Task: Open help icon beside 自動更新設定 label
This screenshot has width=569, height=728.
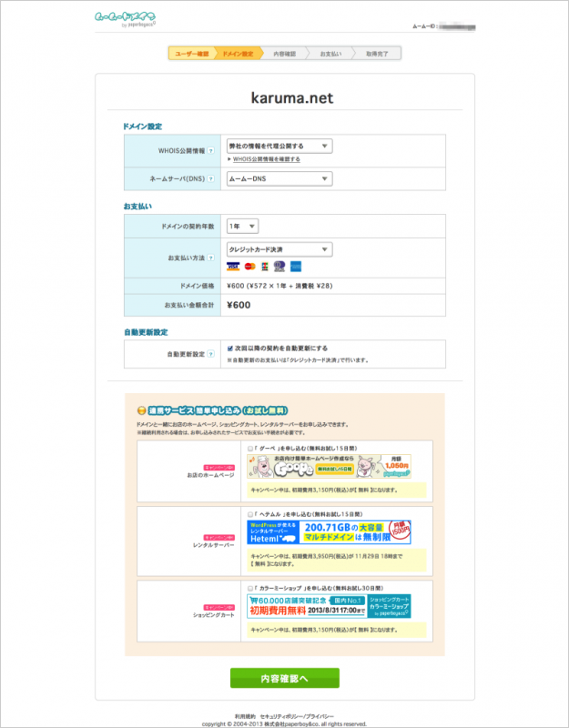Action: tap(211, 354)
